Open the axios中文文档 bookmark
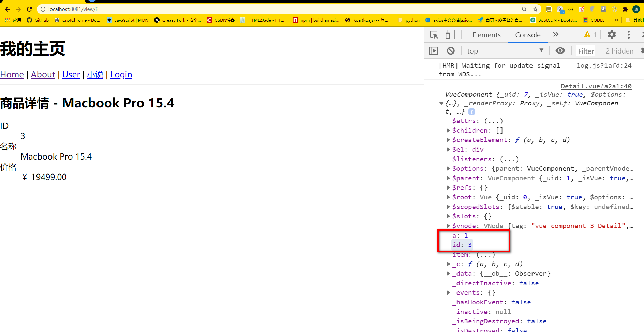644x332 pixels. [449, 20]
